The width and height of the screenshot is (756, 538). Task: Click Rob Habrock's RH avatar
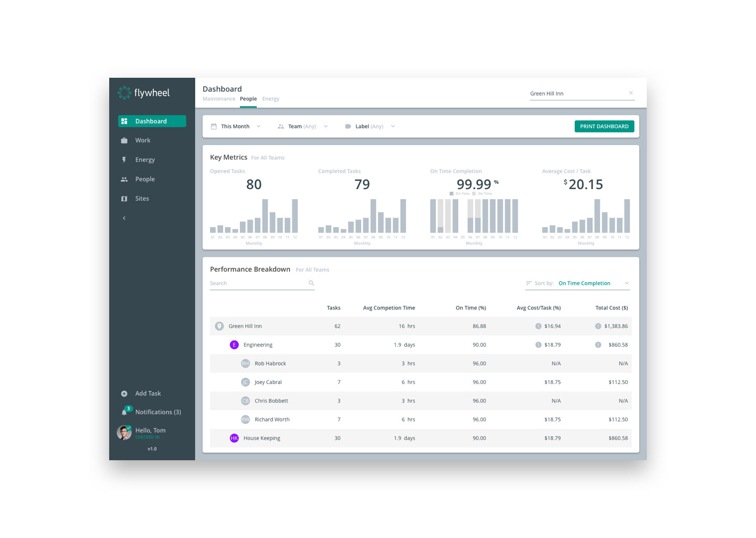245,364
